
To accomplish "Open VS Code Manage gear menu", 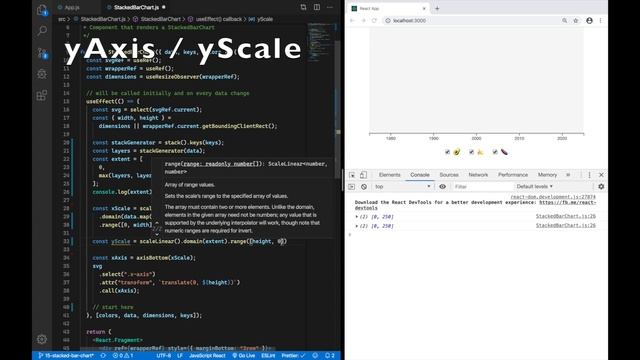I will coord(42,339).
